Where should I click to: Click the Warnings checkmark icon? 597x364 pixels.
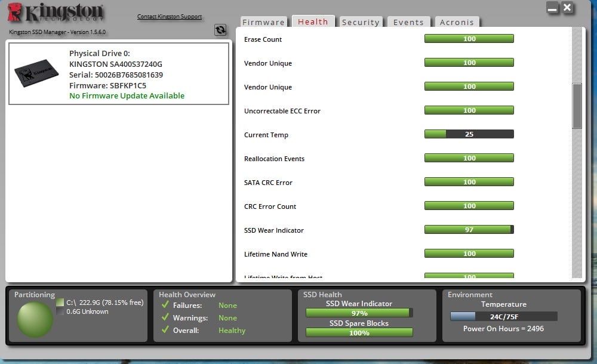click(165, 317)
